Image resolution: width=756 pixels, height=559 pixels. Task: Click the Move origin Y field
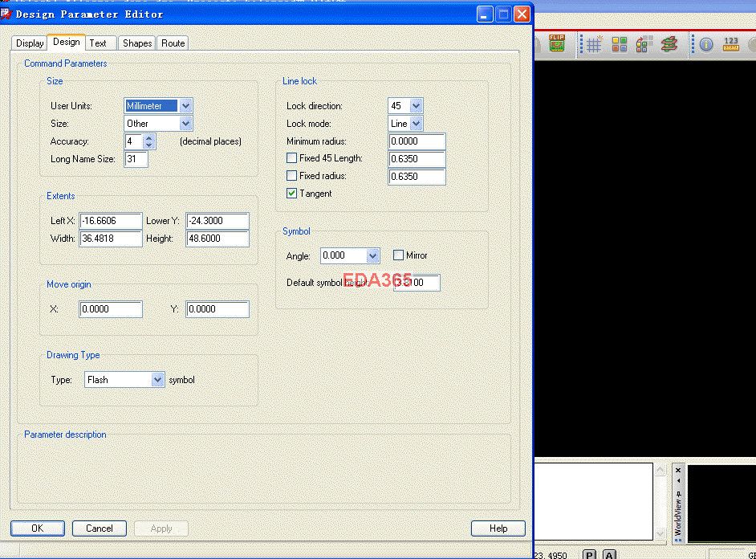pos(217,308)
